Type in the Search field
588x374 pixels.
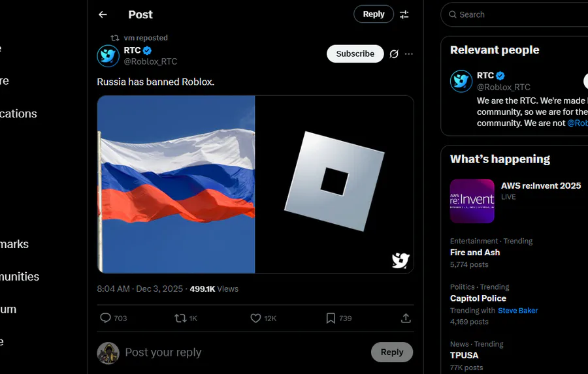[516, 14]
